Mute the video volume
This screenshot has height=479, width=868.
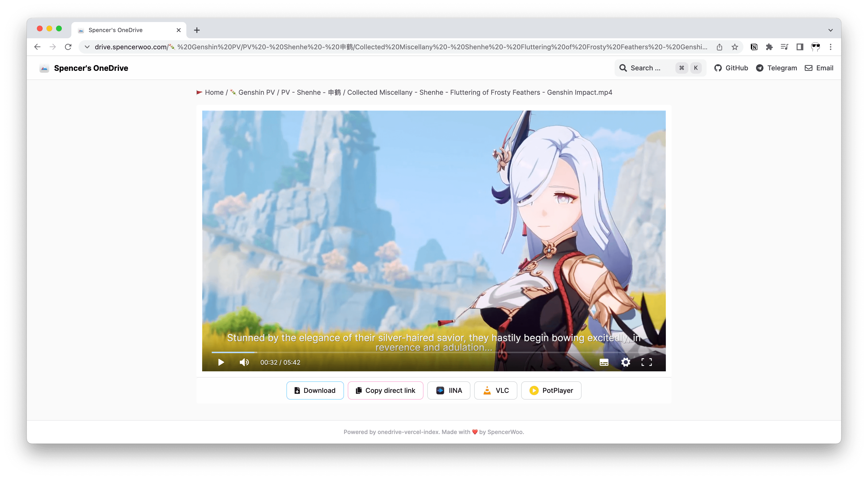(x=244, y=362)
